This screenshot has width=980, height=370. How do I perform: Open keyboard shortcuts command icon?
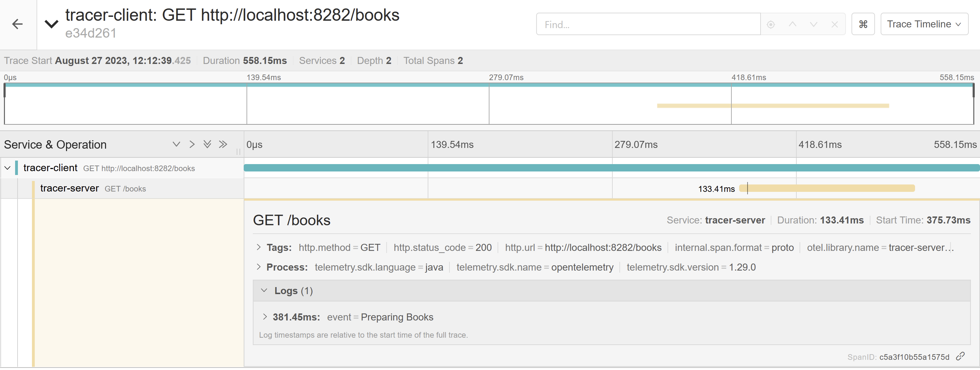click(x=863, y=24)
